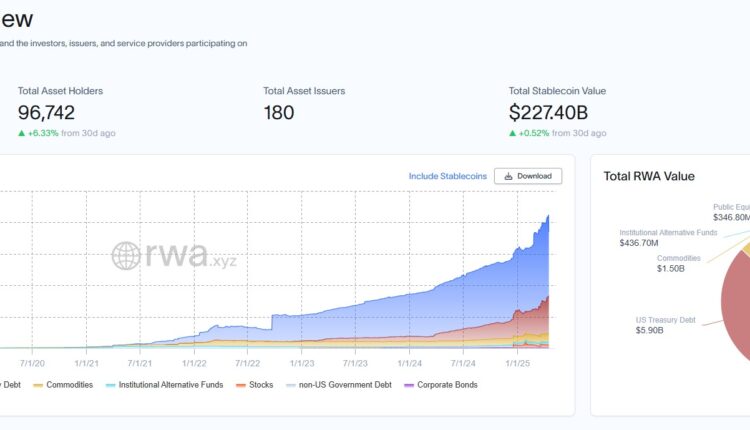750x430 pixels.
Task: Click the green up arrow under Total Asset Holders
Action: point(22,133)
